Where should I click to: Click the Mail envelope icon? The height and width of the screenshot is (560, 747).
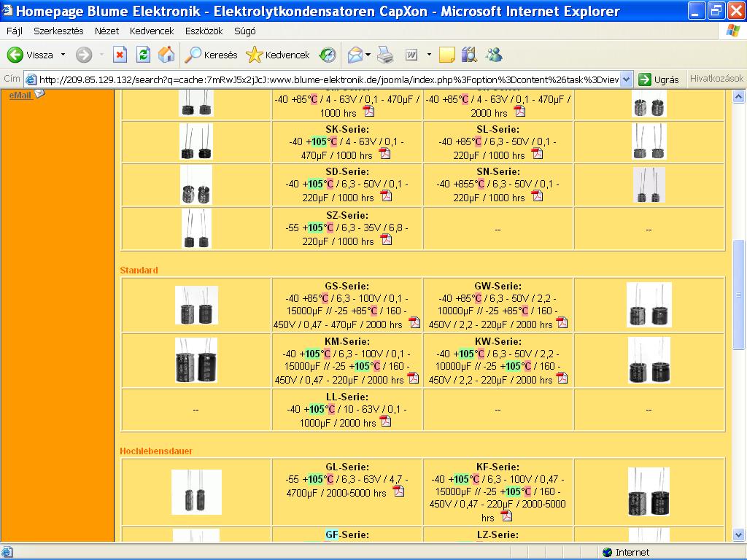[x=355, y=55]
